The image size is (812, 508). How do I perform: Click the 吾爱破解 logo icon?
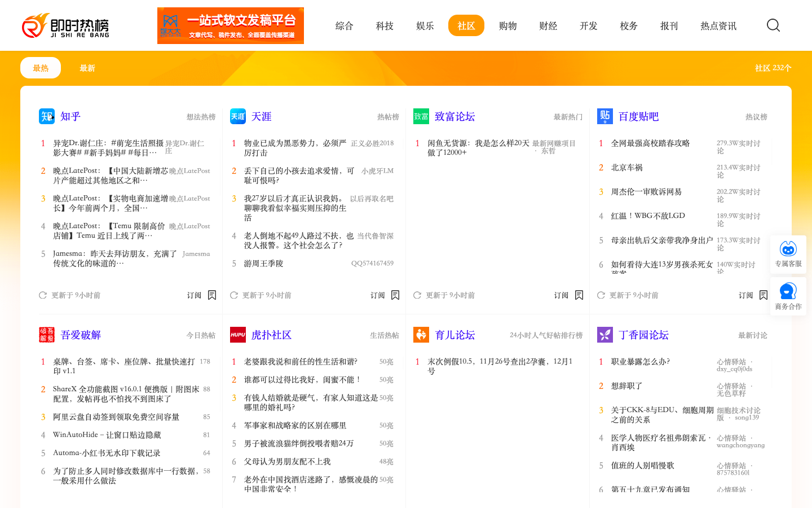coord(47,335)
